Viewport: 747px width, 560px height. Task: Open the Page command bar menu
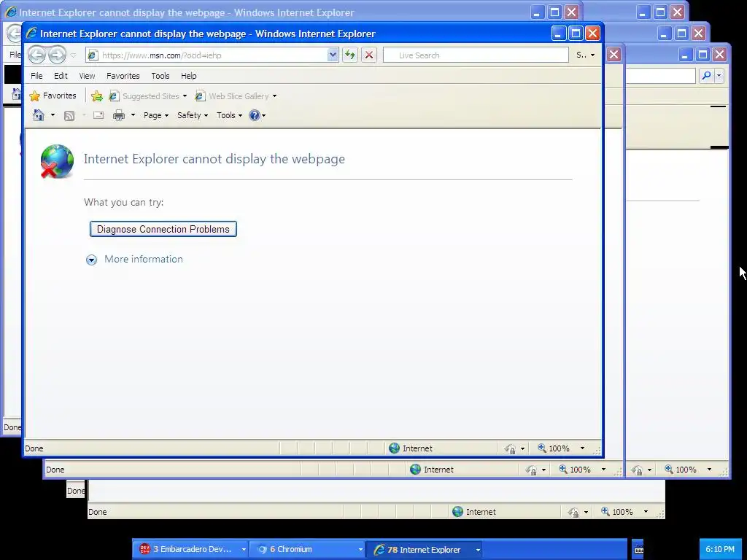pyautogui.click(x=156, y=115)
